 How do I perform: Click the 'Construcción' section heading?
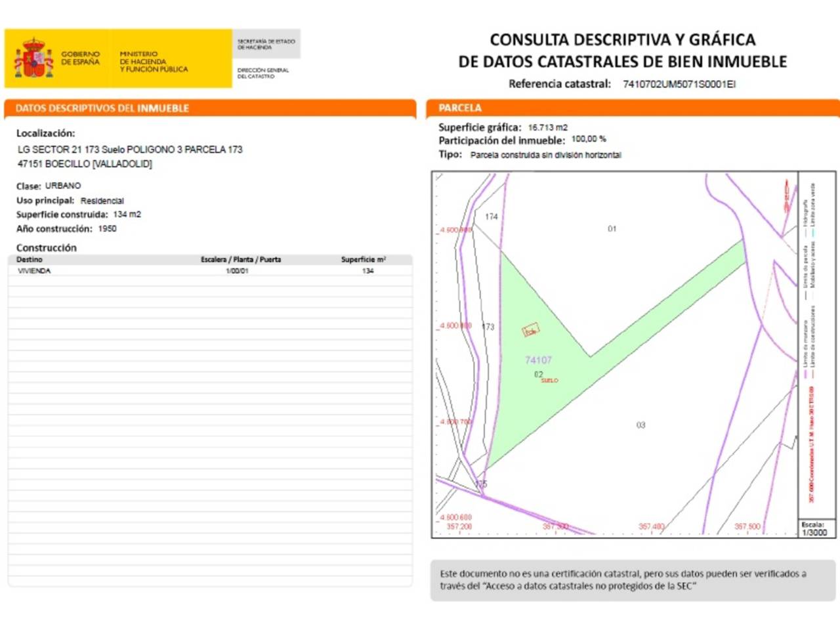47,247
